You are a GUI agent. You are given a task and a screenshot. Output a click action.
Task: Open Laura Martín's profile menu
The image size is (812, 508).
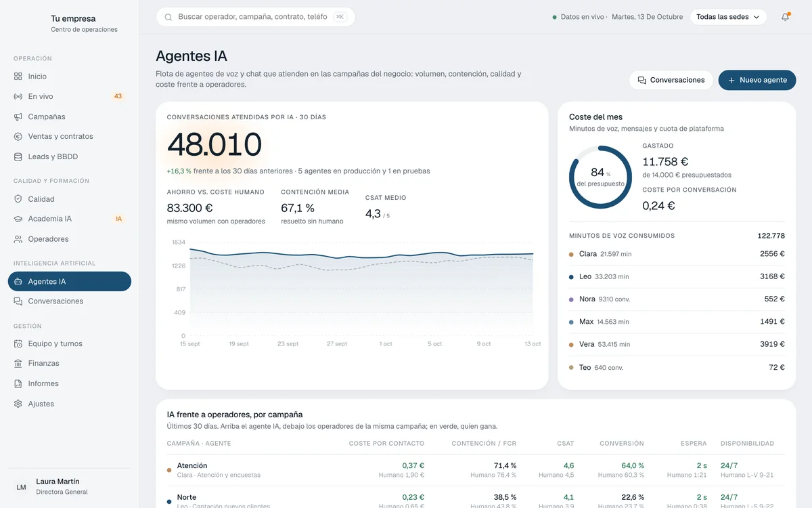pyautogui.click(x=70, y=486)
